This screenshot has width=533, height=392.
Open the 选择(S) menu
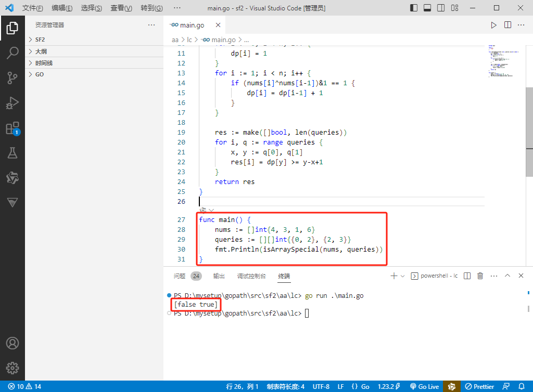tap(92, 8)
